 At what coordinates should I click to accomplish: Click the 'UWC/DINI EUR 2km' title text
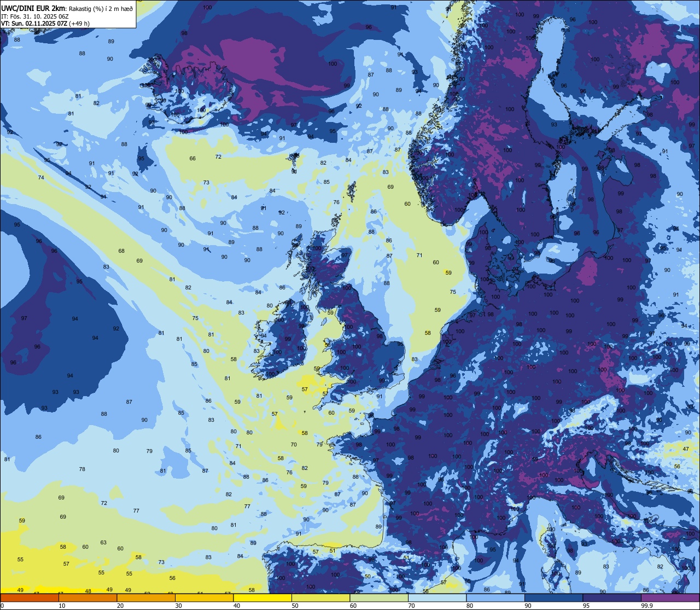click(33, 8)
